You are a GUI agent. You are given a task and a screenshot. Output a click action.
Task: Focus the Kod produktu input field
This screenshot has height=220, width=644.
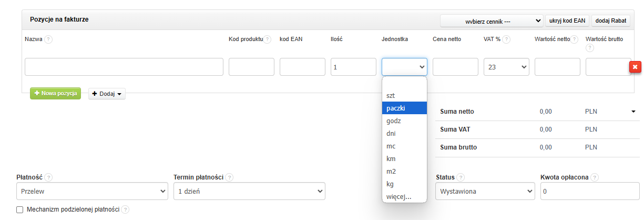pyautogui.click(x=251, y=67)
